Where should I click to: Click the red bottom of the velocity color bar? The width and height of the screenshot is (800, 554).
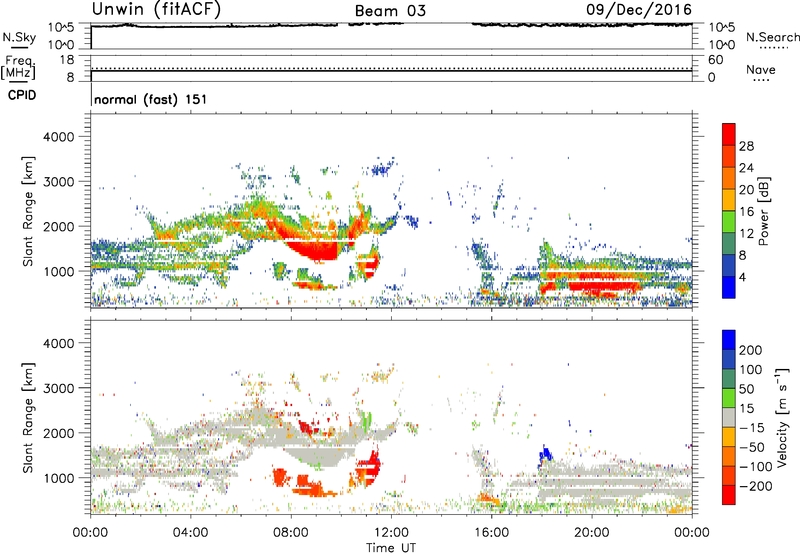pos(729,495)
